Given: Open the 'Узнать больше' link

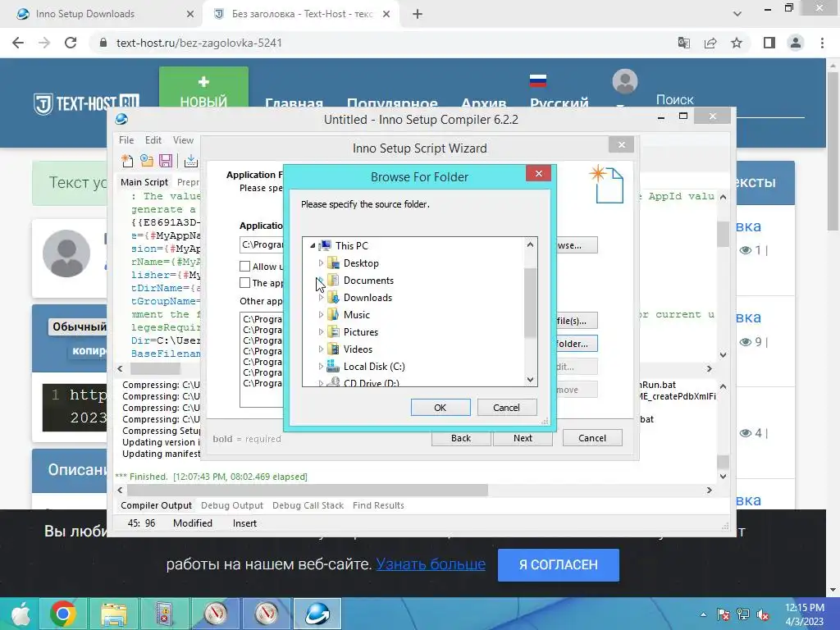Looking at the screenshot, I should (431, 564).
